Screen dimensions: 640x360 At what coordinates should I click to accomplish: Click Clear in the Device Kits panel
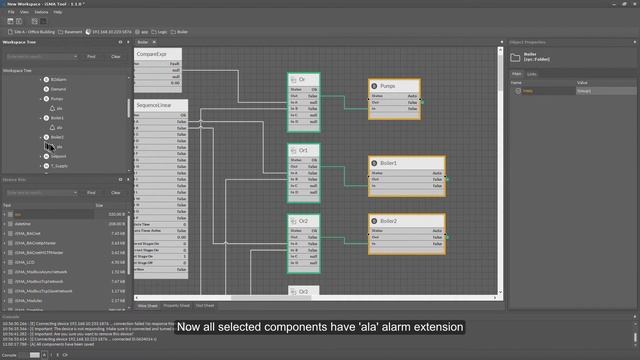coord(116,193)
